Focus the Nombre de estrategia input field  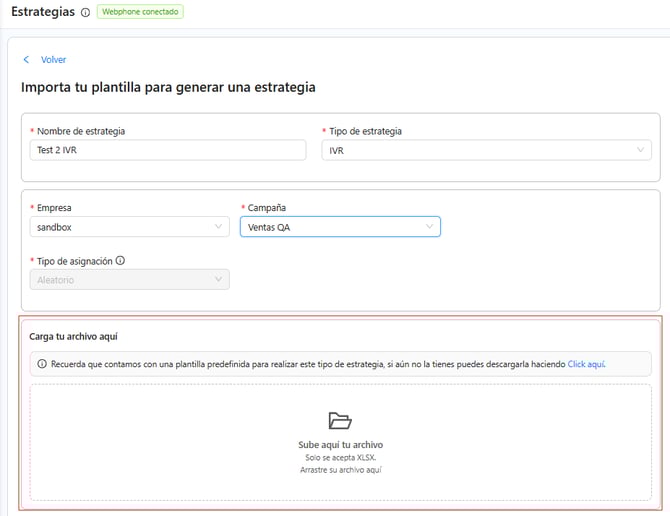tap(167, 150)
